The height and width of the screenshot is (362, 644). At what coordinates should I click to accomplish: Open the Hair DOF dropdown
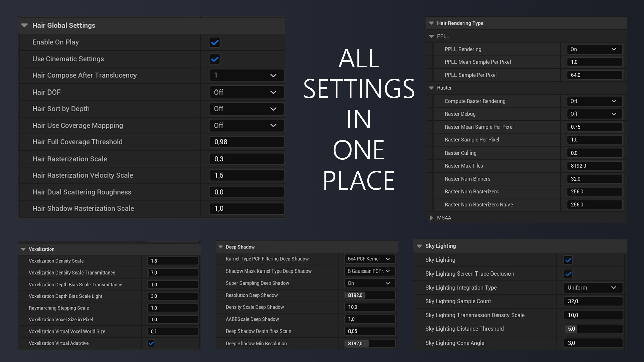247,92
